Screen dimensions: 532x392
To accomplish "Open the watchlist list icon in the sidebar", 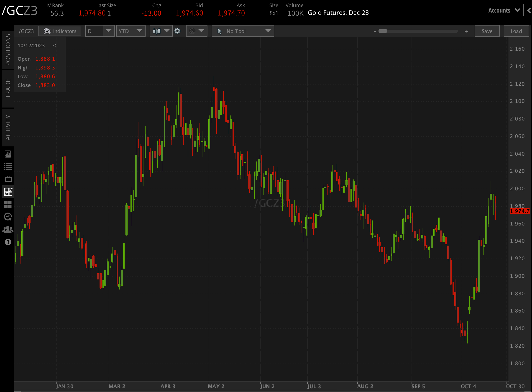I will pyautogui.click(x=8, y=167).
